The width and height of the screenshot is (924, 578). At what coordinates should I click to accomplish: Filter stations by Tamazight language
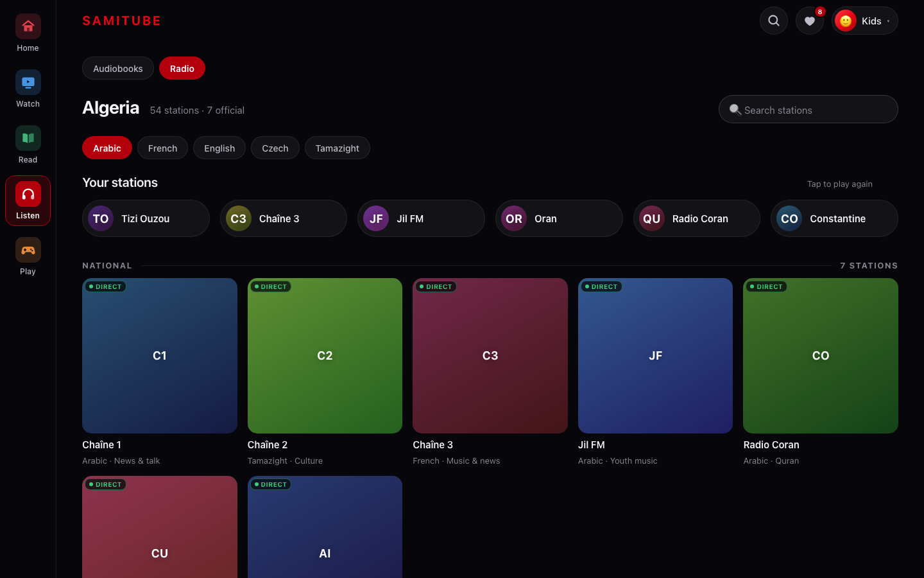pyautogui.click(x=338, y=148)
